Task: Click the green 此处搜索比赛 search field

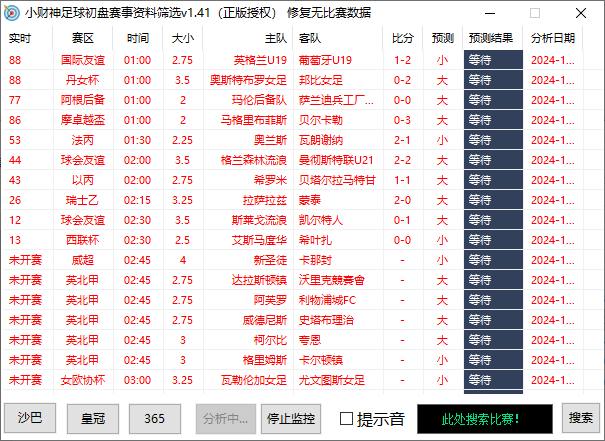Action: (x=482, y=418)
